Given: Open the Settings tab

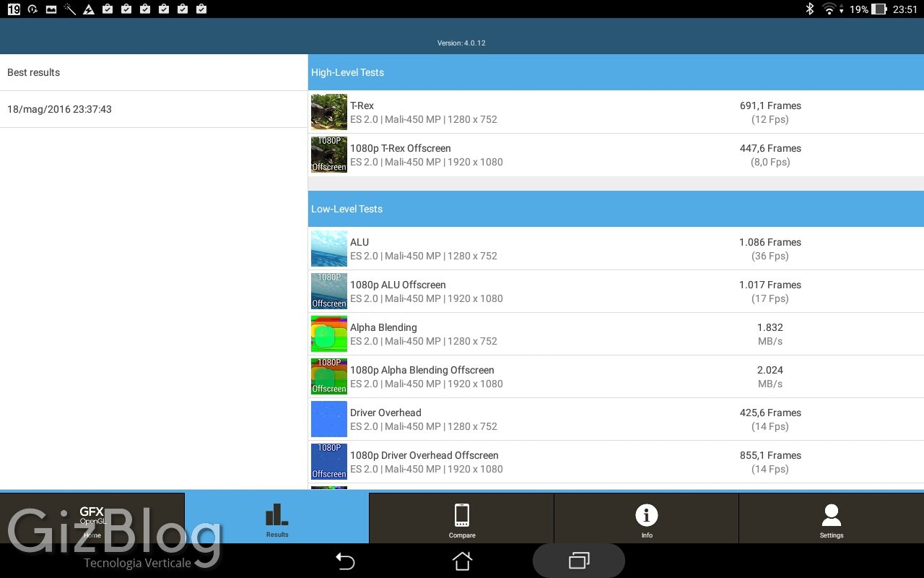Looking at the screenshot, I should tap(832, 518).
